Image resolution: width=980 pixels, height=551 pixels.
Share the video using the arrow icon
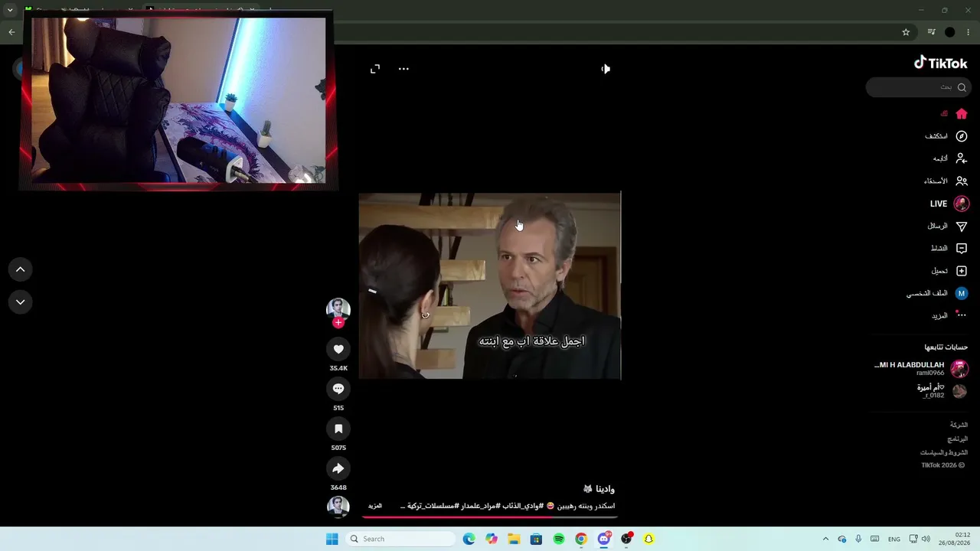338,468
